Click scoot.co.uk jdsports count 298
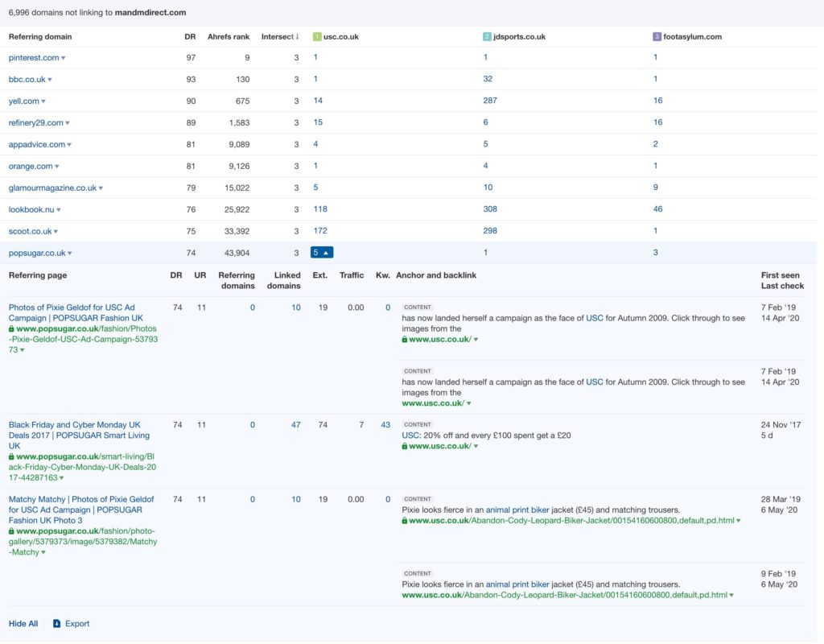824x644 pixels. 490,231
